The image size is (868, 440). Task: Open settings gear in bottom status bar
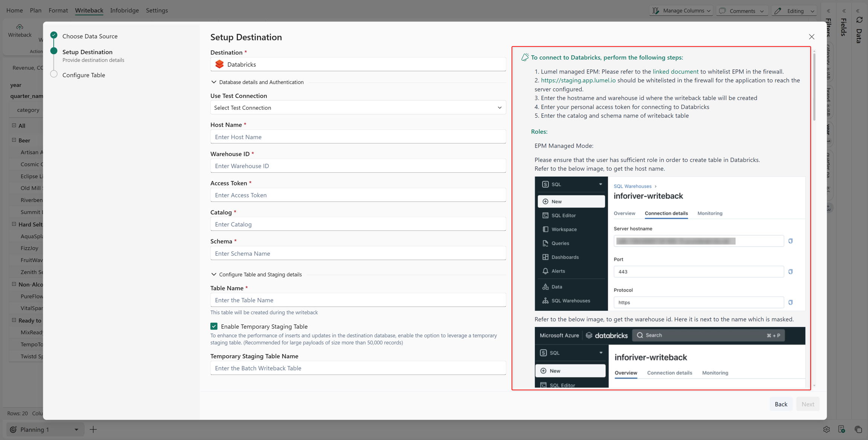coord(826,429)
